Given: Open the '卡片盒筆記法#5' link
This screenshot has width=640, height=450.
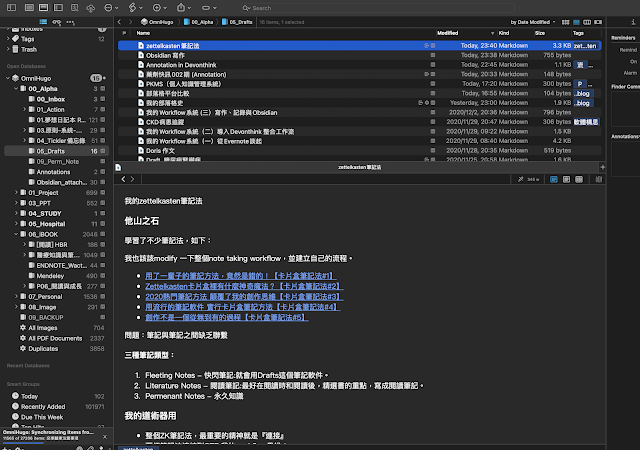Looking at the screenshot, I should point(227,317).
